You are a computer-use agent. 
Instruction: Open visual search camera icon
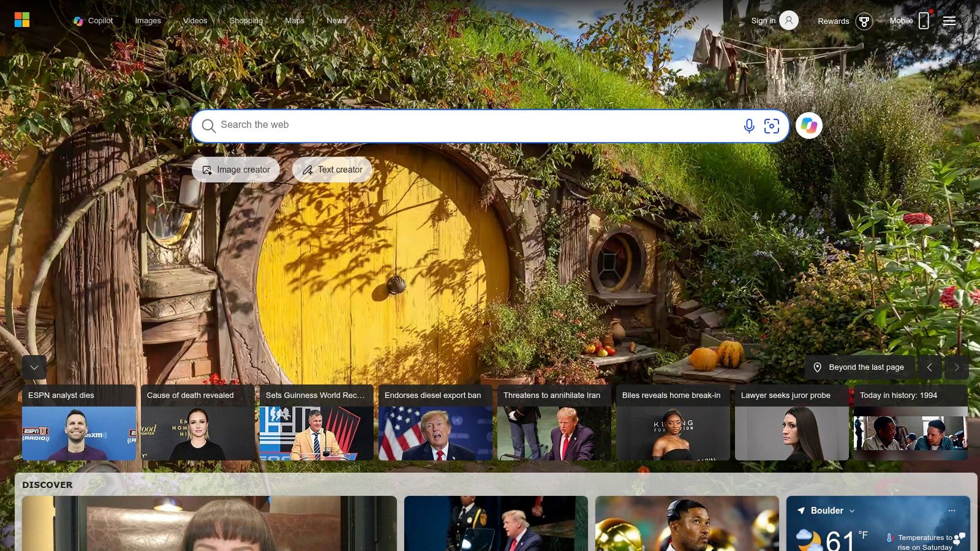click(x=772, y=126)
